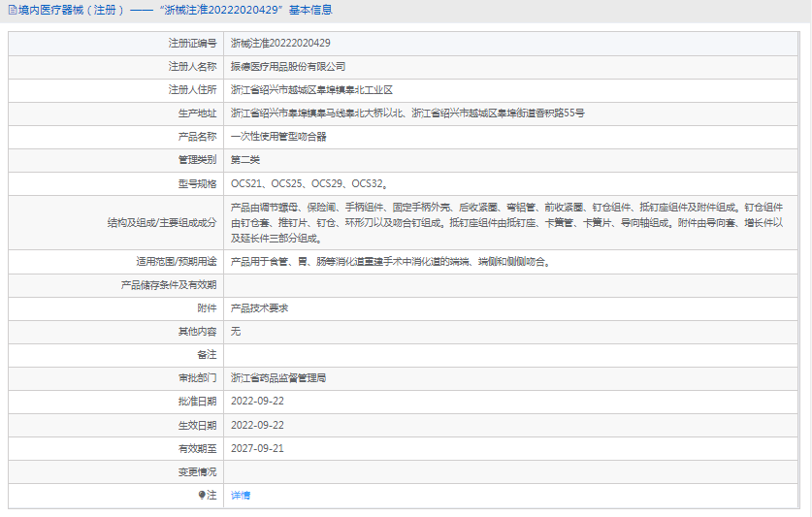Select registration number 浙械注准20222020429 value
812x517 pixels.
pyautogui.click(x=280, y=43)
